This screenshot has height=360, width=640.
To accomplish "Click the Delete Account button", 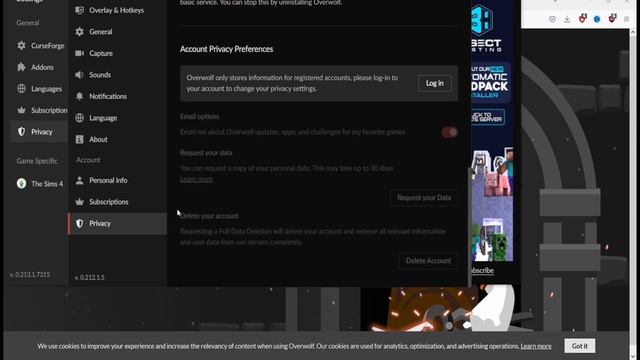I will point(428,261).
